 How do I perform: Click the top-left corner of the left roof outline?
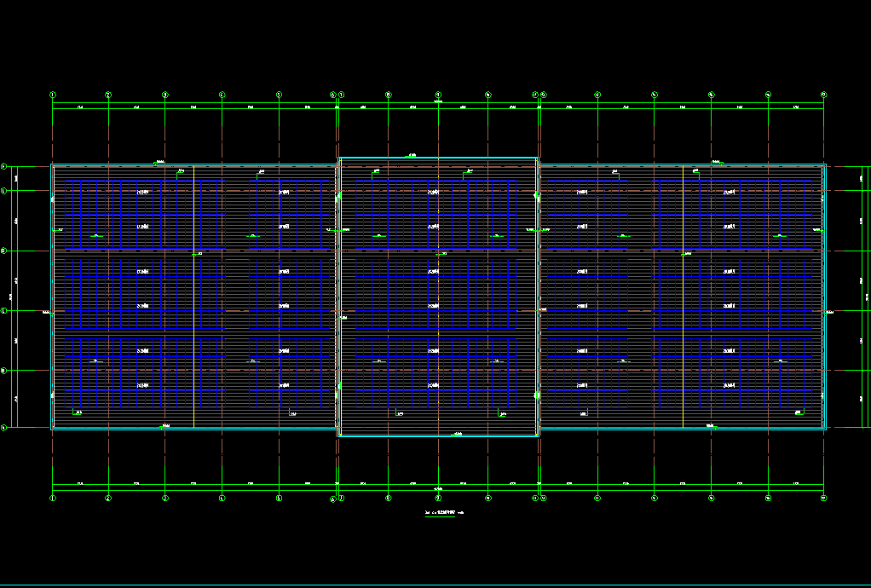[53, 165]
